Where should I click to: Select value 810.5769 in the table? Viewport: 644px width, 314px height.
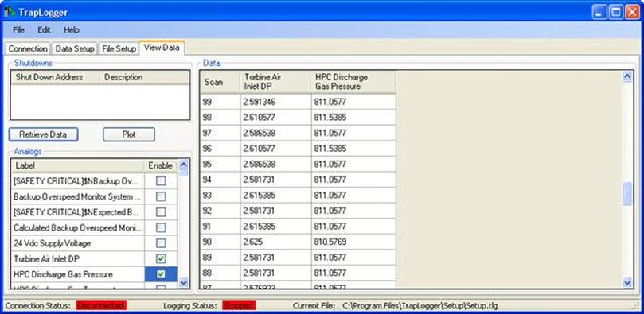pyautogui.click(x=353, y=242)
